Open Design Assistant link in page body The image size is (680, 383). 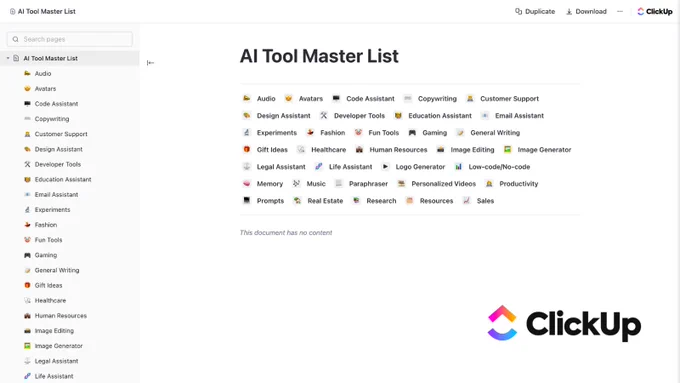pos(284,115)
